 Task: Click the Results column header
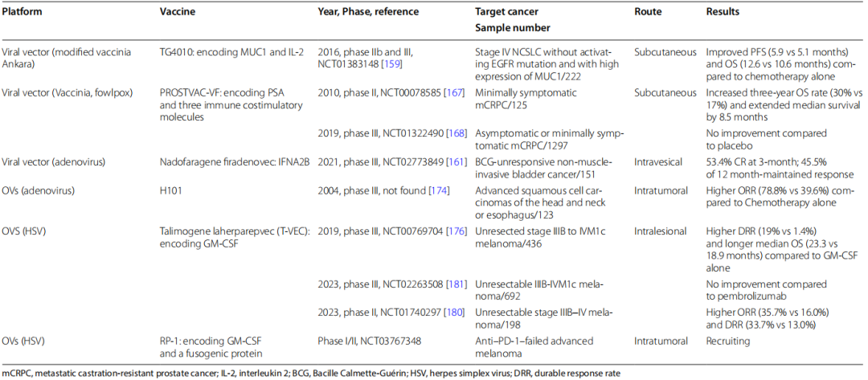tap(723, 13)
